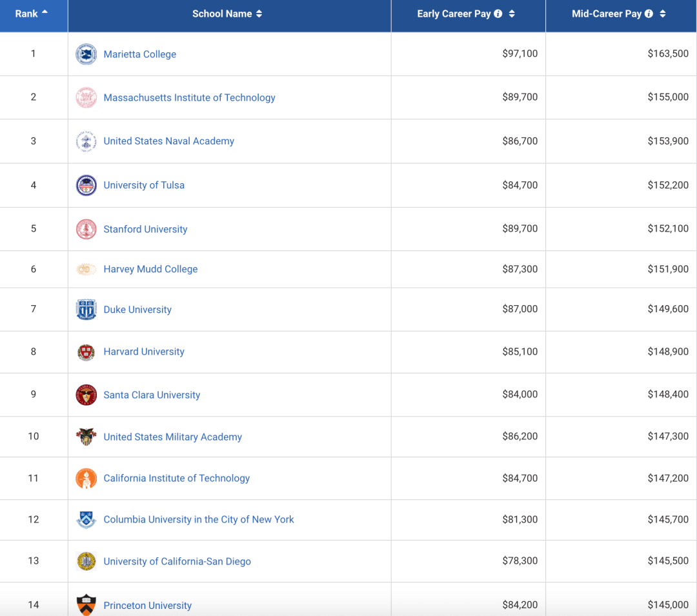
Task: Open the Santa Clara University link
Action: [152, 395]
